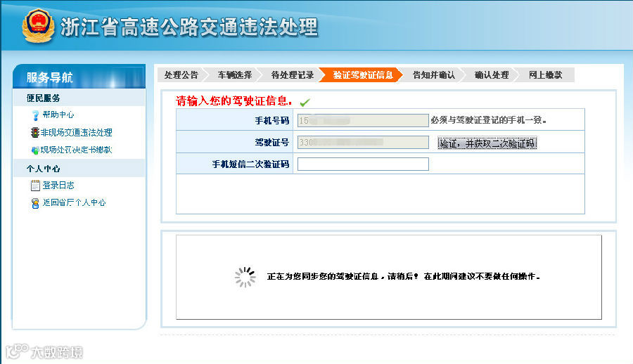
Task: Open 非现场交通违法处理 link
Action: pyautogui.click(x=76, y=132)
